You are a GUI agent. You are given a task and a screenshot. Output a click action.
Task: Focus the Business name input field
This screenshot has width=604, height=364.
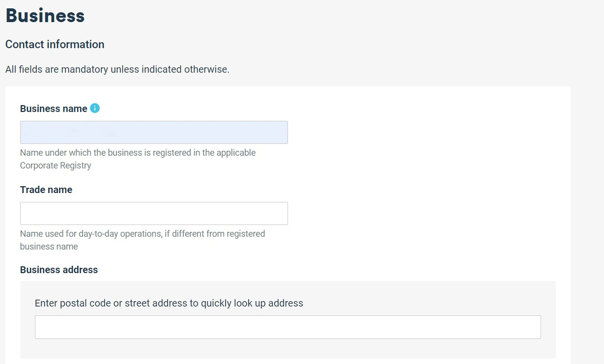[154, 133]
